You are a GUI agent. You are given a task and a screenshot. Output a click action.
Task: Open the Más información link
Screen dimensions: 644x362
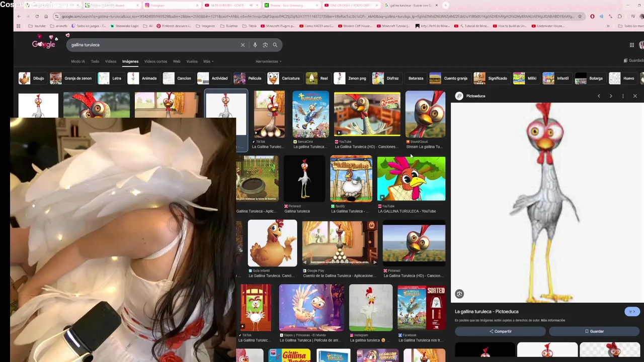tap(553, 320)
